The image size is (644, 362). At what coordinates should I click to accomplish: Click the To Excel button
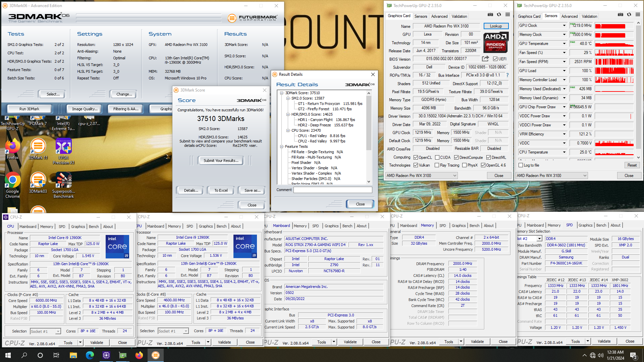221,190
